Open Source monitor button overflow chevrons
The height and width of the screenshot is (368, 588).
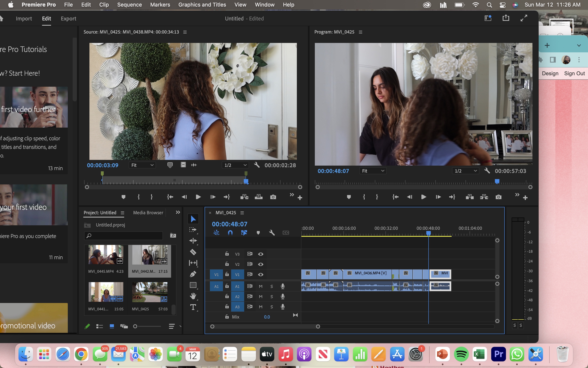pos(292,194)
